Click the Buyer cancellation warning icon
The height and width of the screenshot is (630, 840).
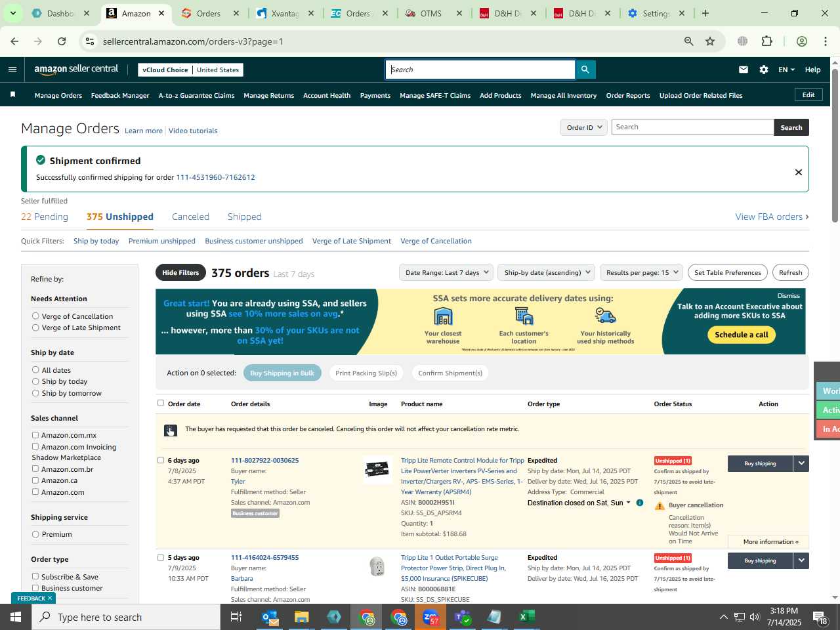click(660, 506)
